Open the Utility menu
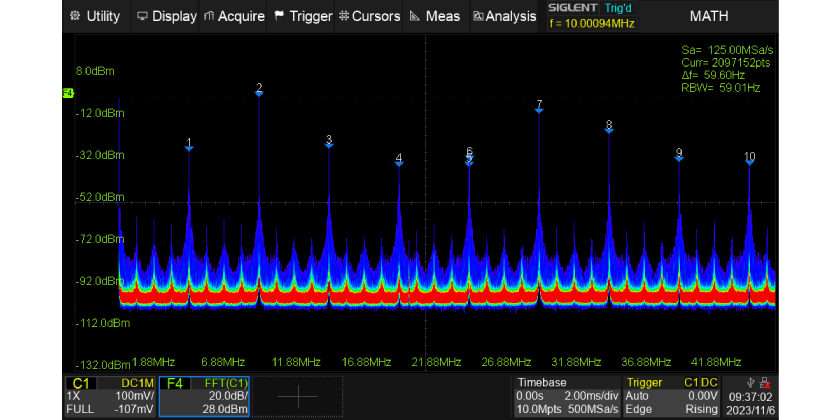Image resolution: width=840 pixels, height=420 pixels. [95, 16]
